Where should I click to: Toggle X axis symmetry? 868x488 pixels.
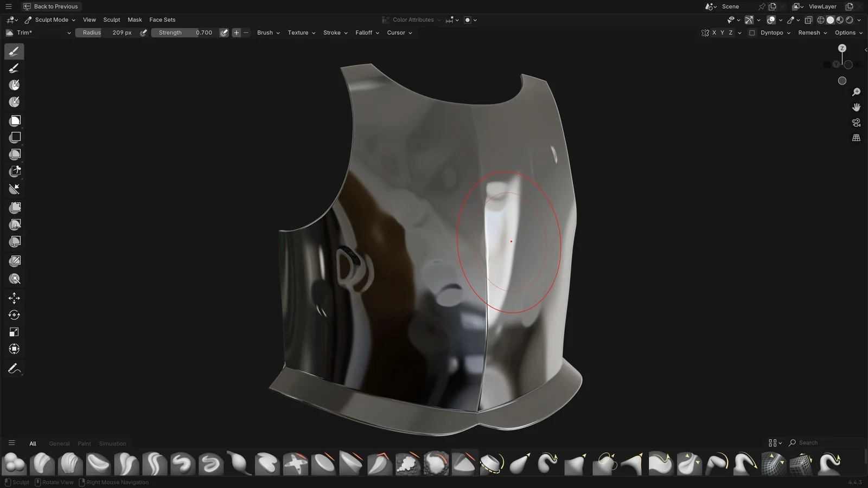(714, 33)
